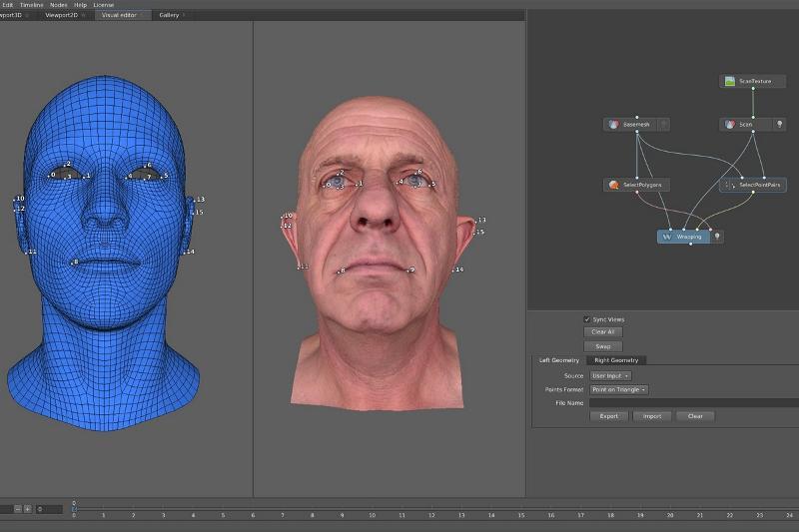Viewport: 799px width, 532px height.
Task: Click the Export button
Action: [x=608, y=416]
